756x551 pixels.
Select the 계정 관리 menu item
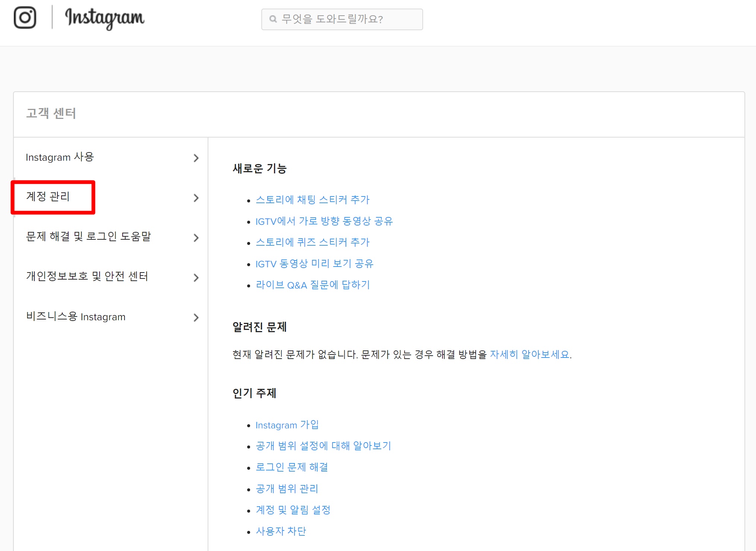tap(48, 196)
